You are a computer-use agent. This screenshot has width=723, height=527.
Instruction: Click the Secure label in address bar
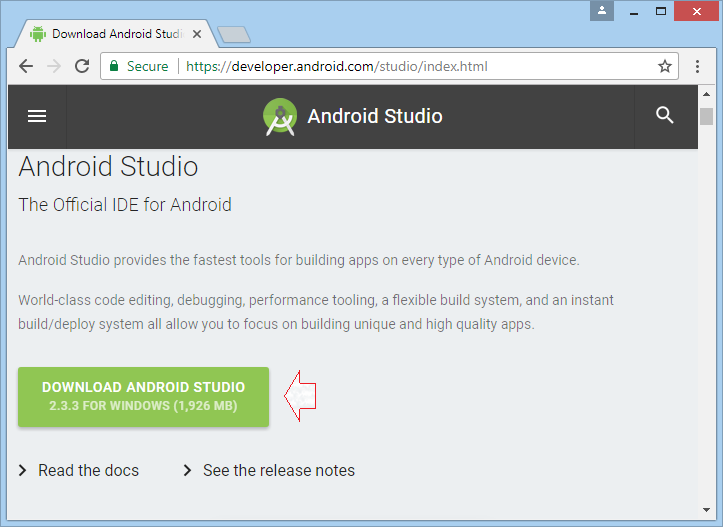coord(148,66)
